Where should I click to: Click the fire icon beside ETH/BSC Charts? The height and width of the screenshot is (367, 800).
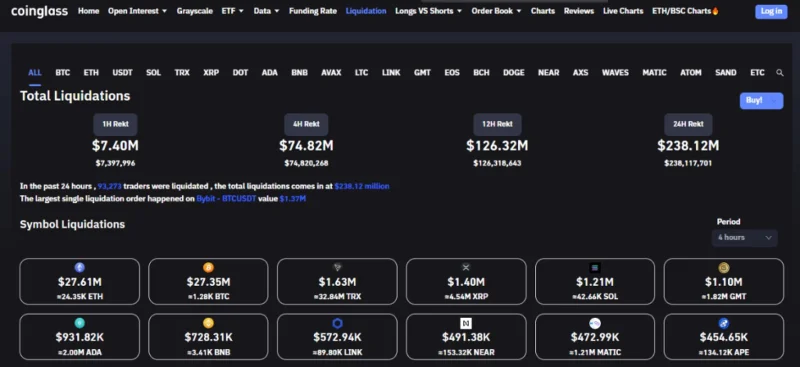[715, 11]
